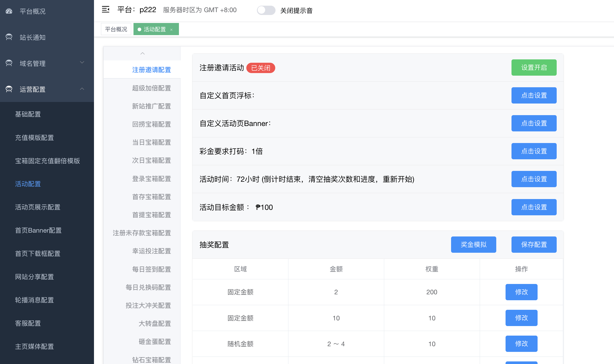Viewport: 614px width, 364px height.
Task: Open 宝箱固定充值翻倍模版 in sidebar
Action: coord(48,161)
